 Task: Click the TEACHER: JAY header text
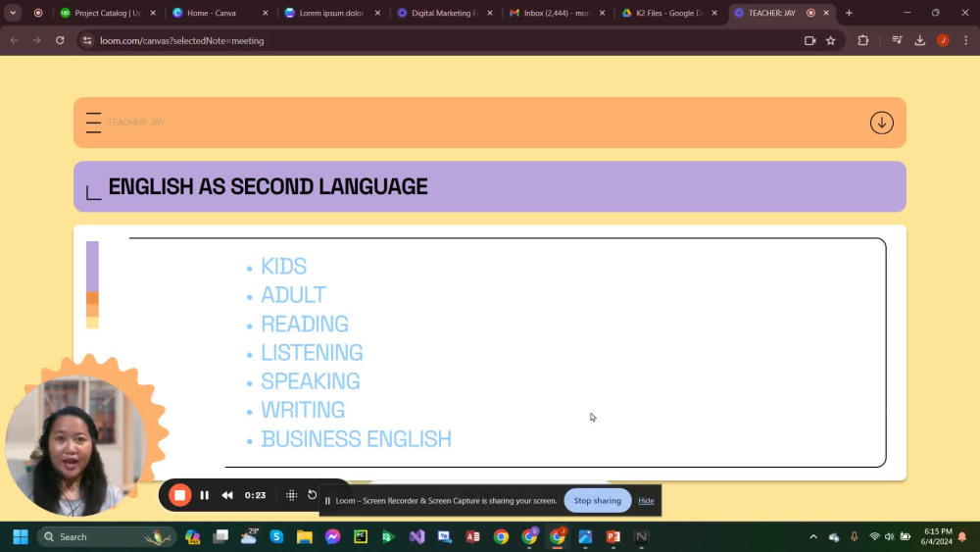click(x=136, y=123)
